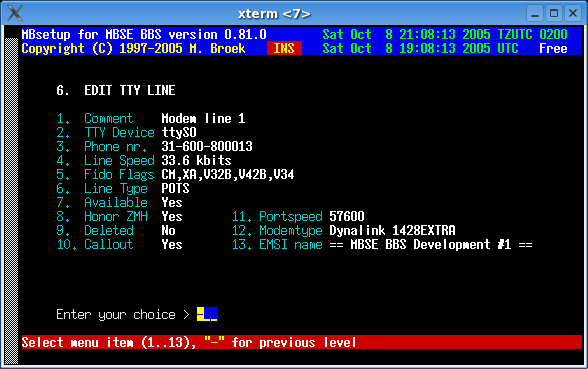This screenshot has width=588, height=369.
Task: Click 'Dynalink 1428EXTRA' modem type value
Action: [x=392, y=231]
